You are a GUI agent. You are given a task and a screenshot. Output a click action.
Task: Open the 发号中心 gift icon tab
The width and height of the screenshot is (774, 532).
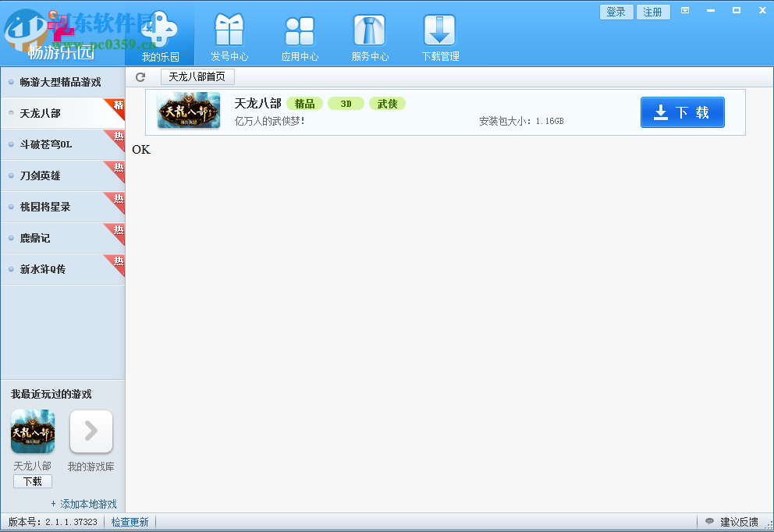(229, 37)
